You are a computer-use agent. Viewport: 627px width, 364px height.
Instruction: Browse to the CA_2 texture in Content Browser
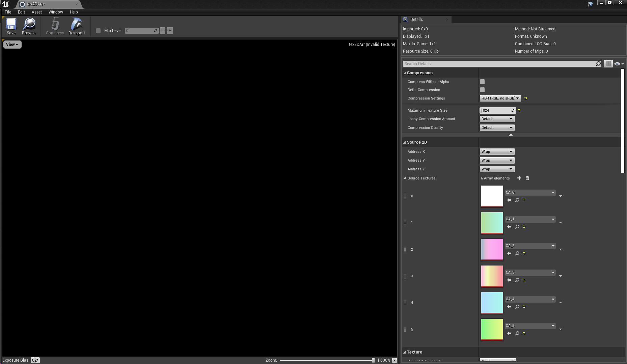click(517, 253)
